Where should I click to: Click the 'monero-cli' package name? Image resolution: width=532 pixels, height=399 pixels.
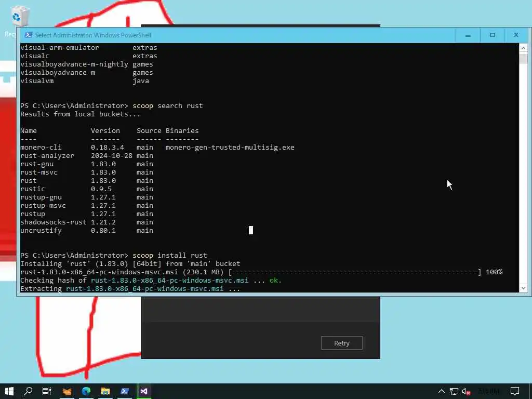coord(41,148)
